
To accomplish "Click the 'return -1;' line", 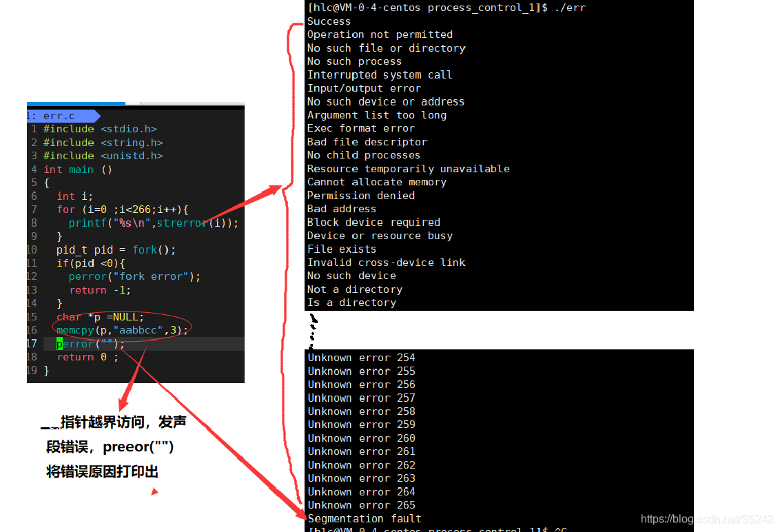I will click(100, 290).
